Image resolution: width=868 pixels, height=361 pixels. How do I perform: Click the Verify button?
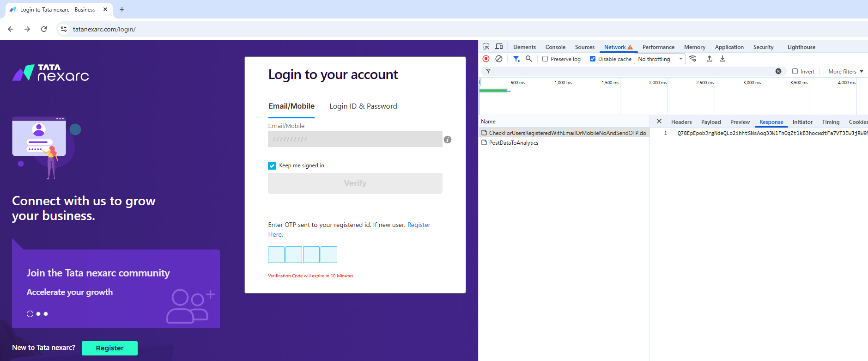click(x=355, y=183)
